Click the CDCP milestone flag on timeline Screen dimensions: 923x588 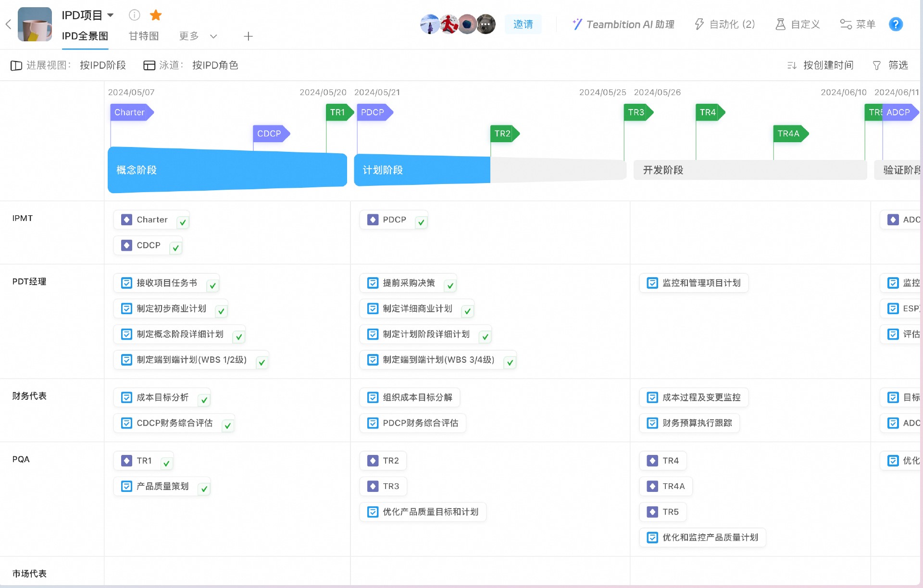pos(271,134)
